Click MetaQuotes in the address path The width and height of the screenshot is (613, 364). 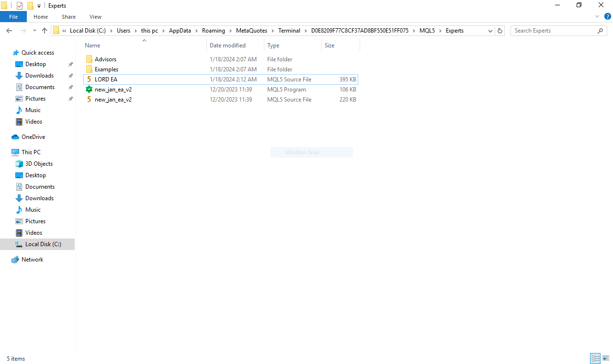pyautogui.click(x=251, y=31)
